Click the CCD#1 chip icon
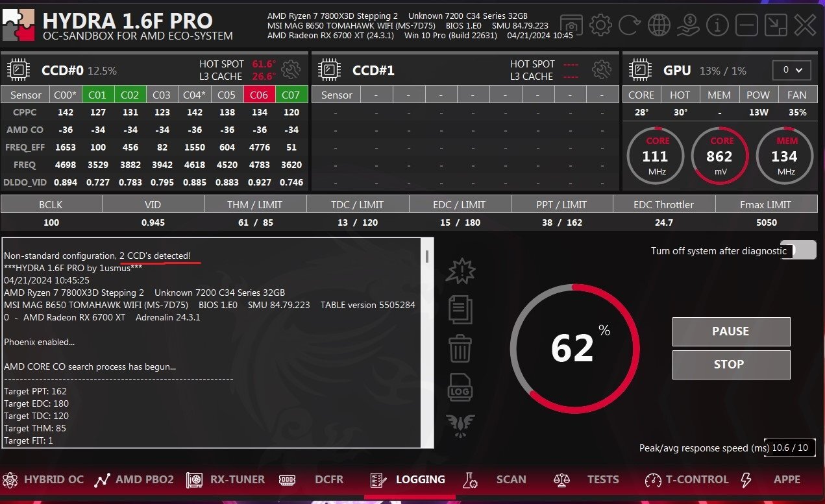825x504 pixels. coord(330,69)
